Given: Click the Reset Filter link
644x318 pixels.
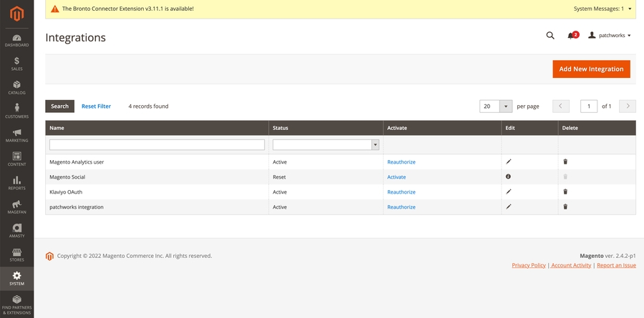Looking at the screenshot, I should coord(96,106).
